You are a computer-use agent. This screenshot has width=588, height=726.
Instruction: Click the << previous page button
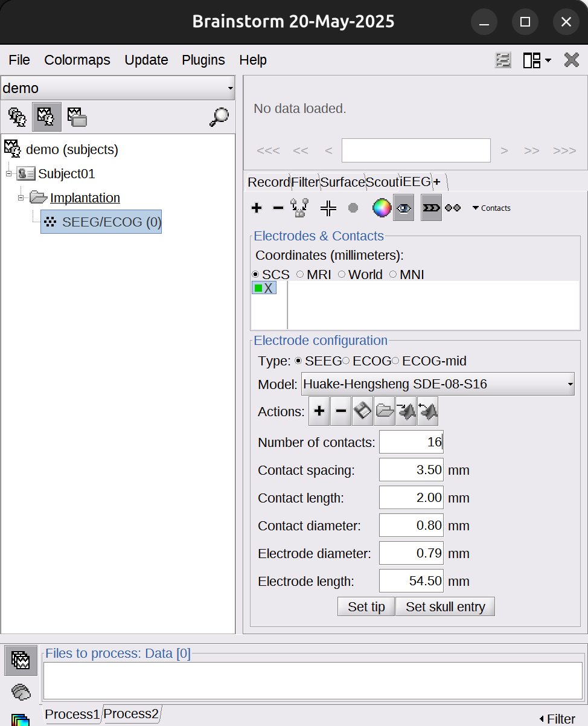coord(301,150)
